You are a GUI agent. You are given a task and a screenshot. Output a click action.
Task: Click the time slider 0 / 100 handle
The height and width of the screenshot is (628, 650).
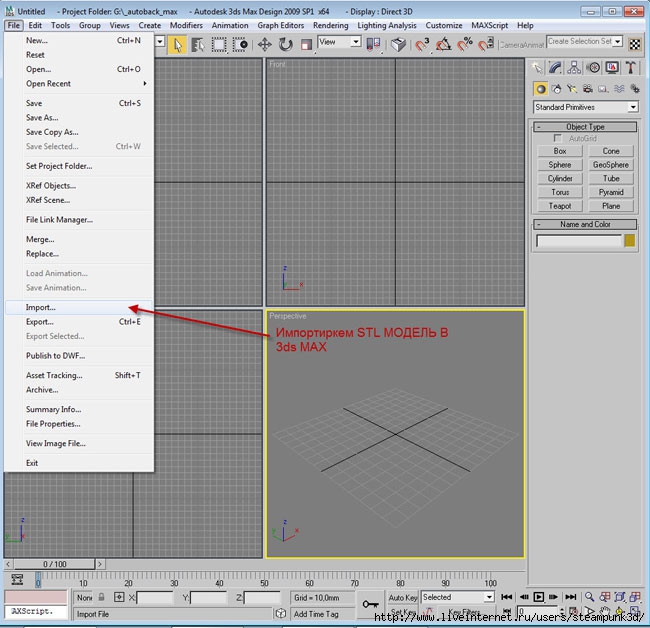click(55, 564)
